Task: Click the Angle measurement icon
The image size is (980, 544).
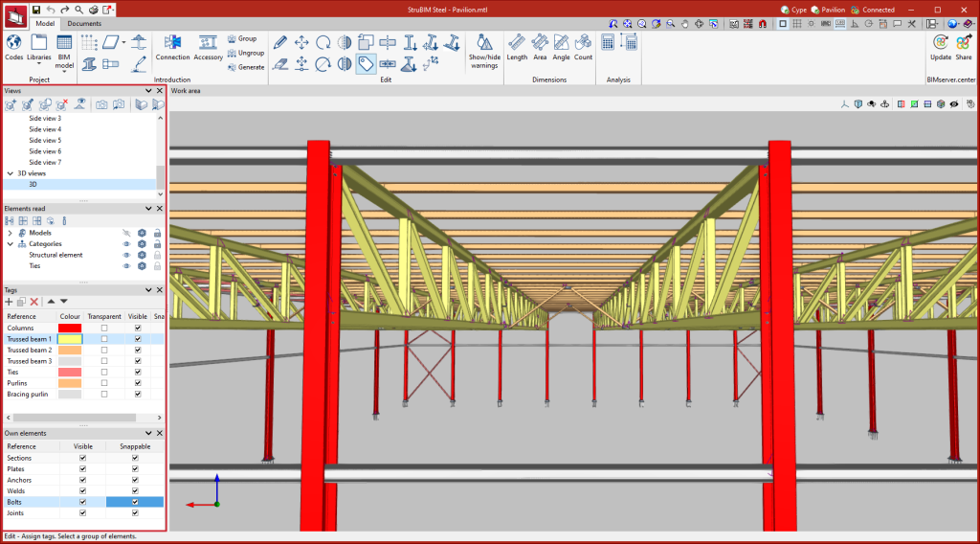Action: (x=561, y=44)
